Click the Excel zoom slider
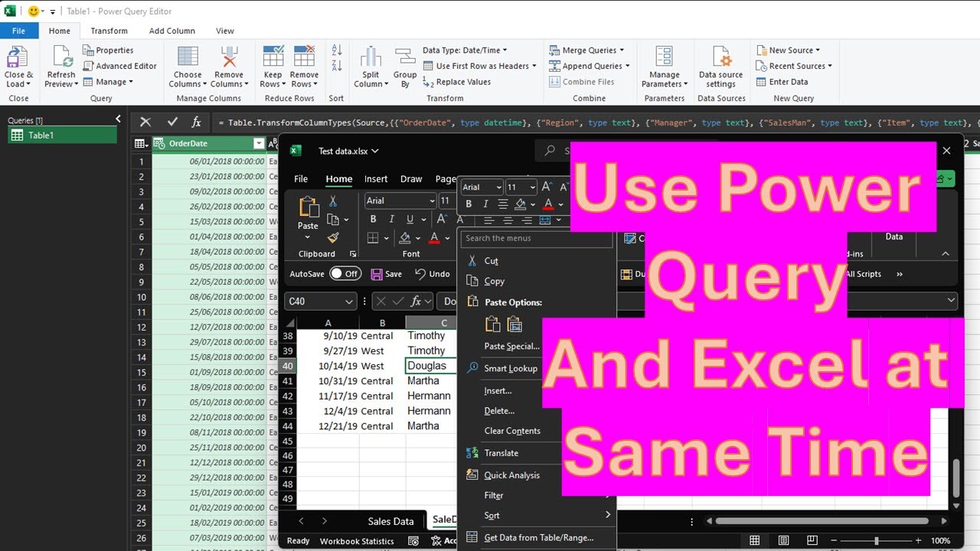 876,541
